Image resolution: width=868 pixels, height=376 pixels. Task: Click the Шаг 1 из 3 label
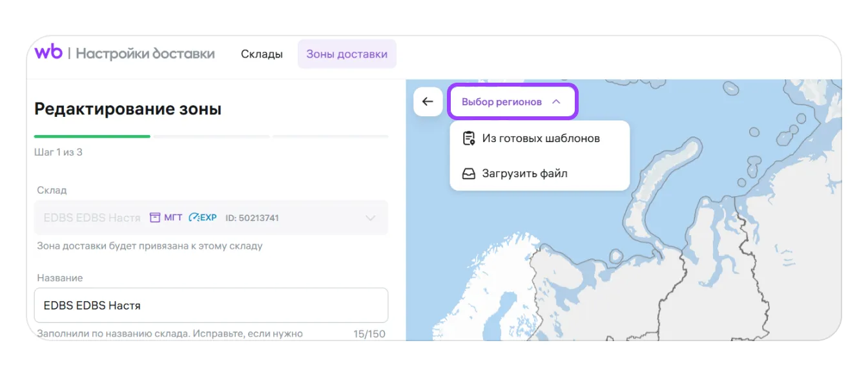click(58, 152)
